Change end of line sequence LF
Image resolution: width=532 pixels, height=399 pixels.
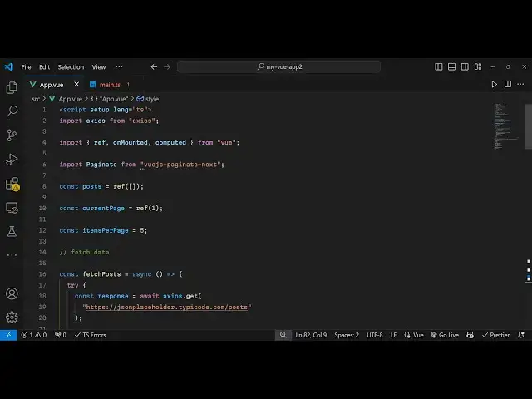click(393, 335)
